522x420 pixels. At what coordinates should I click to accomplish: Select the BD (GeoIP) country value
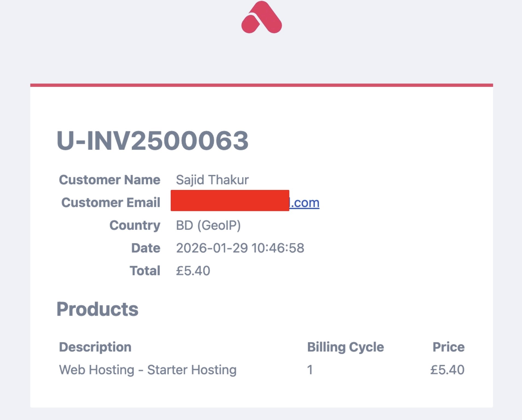pyautogui.click(x=208, y=226)
